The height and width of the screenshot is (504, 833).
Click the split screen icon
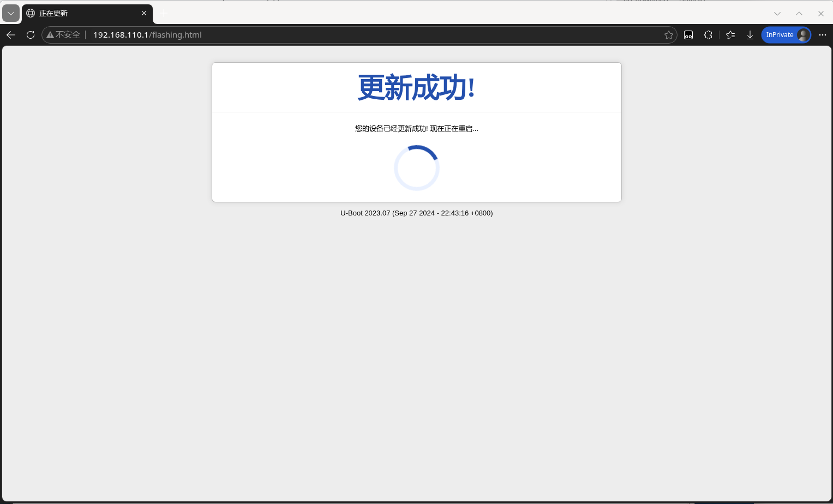(688, 34)
